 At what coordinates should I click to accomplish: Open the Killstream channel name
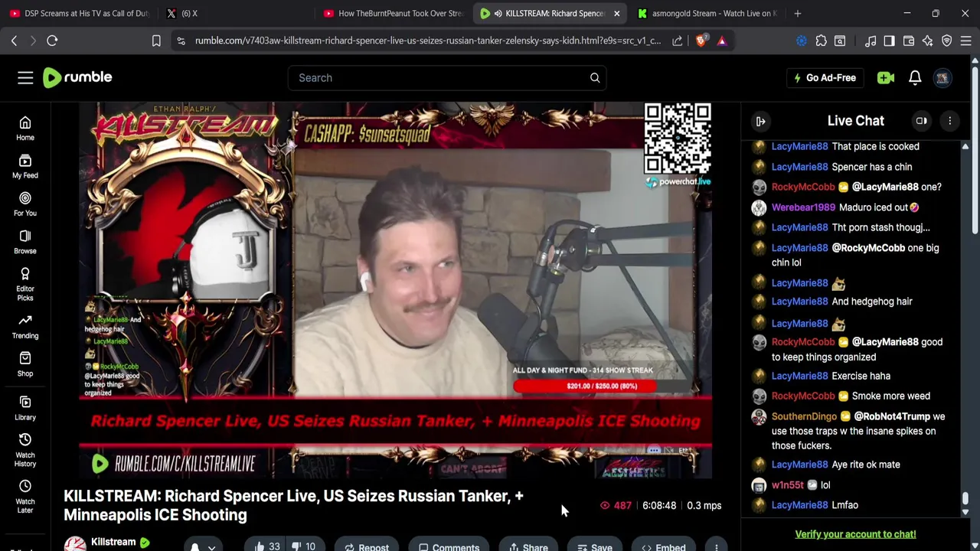point(113,542)
